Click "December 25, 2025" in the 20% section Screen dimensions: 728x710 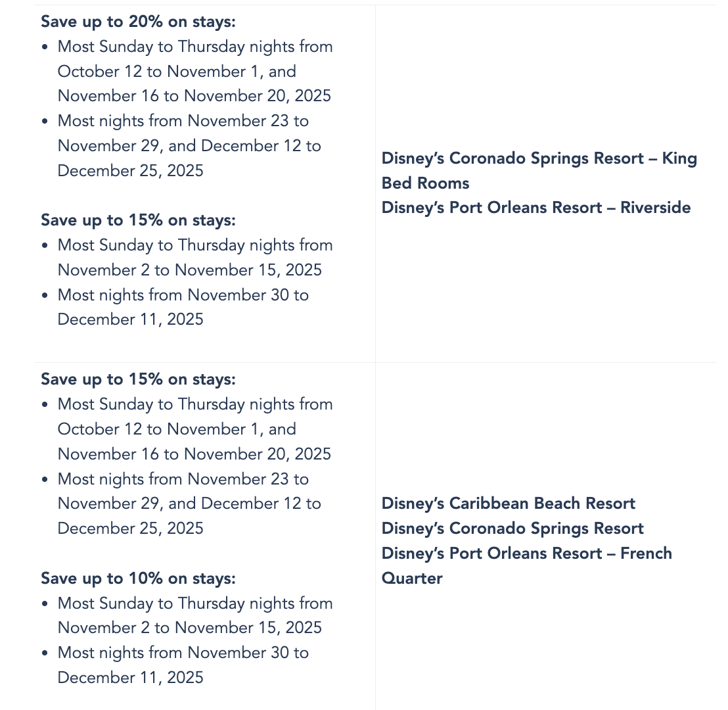pos(131,171)
